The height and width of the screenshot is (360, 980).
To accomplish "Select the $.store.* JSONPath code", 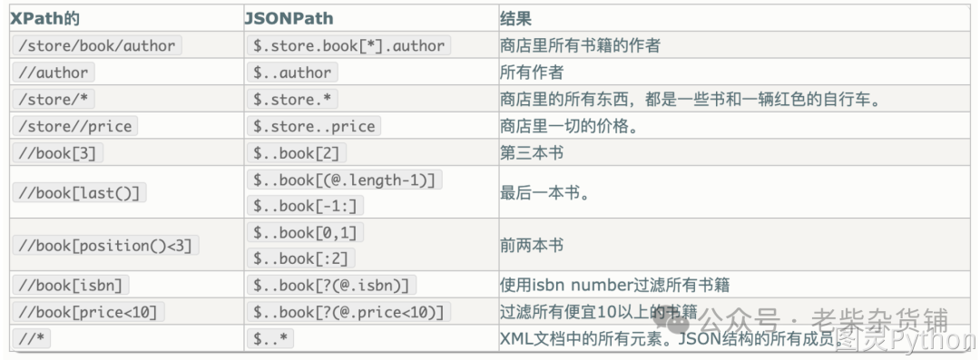I will pos(292,100).
